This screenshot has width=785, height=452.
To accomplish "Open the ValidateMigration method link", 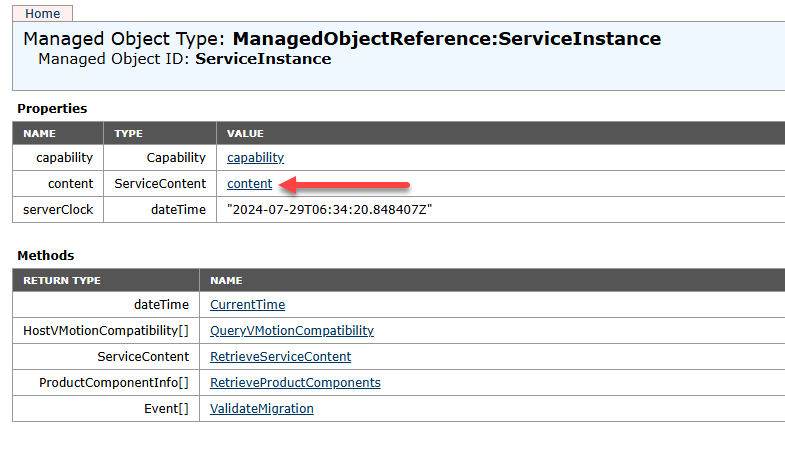I will (x=261, y=409).
